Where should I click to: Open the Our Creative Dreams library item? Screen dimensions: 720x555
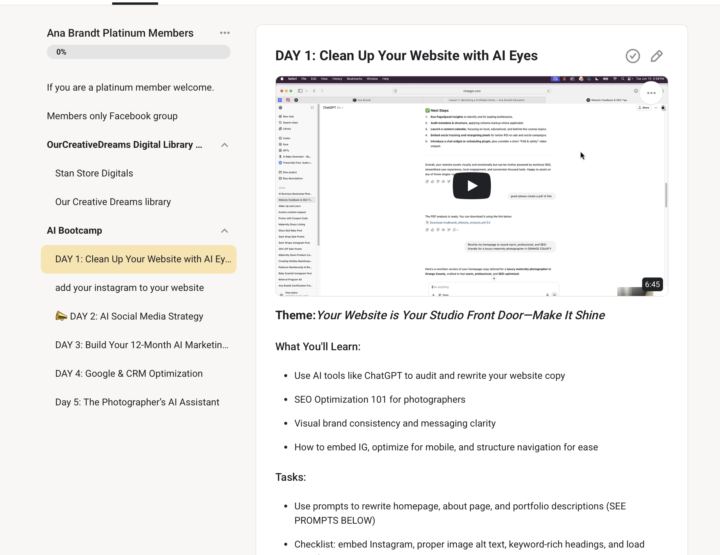[113, 202]
